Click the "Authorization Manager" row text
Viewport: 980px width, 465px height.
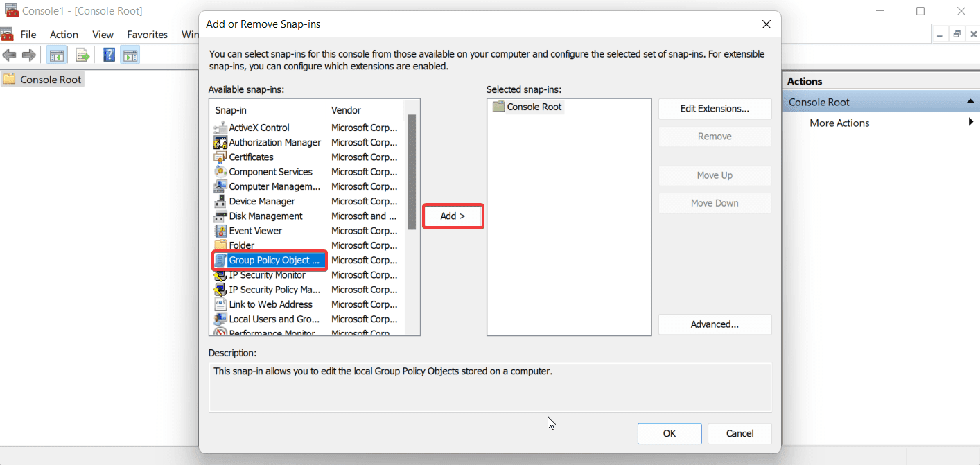point(275,142)
